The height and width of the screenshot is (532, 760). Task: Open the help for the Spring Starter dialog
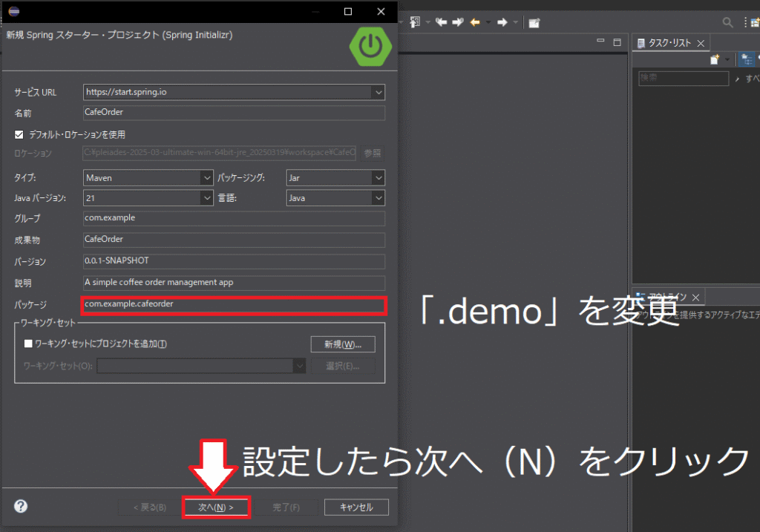[21, 506]
